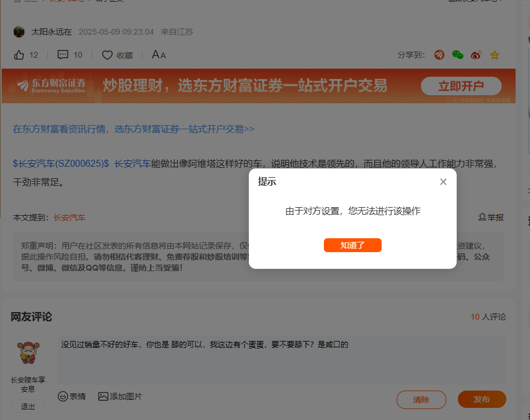The image size is (530, 420).
Task: Open author name 太阳永远在
Action: click(51, 32)
